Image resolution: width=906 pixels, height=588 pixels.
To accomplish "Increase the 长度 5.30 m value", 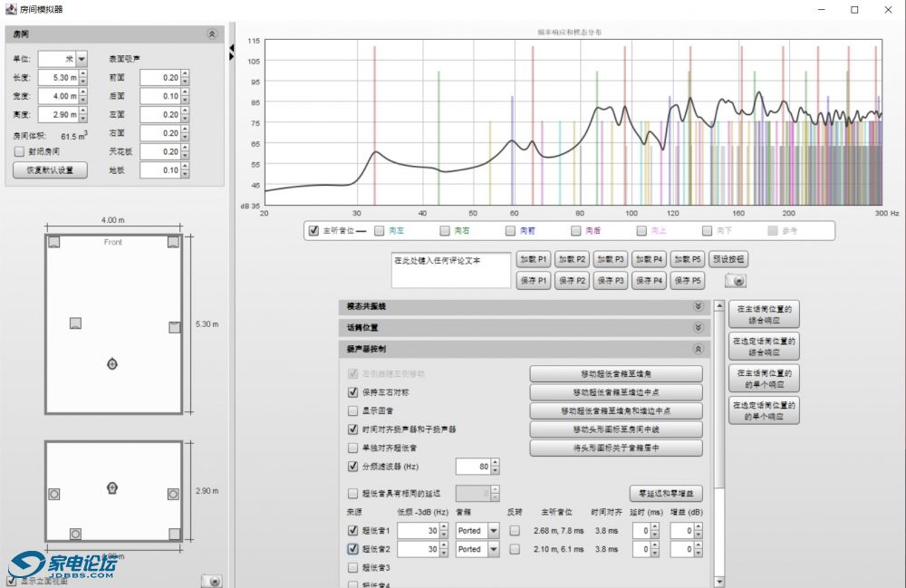I will coord(83,73).
